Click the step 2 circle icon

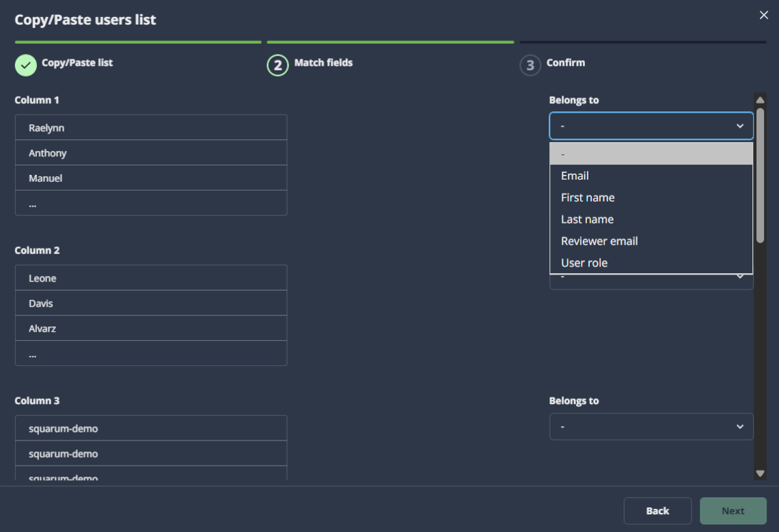click(278, 66)
